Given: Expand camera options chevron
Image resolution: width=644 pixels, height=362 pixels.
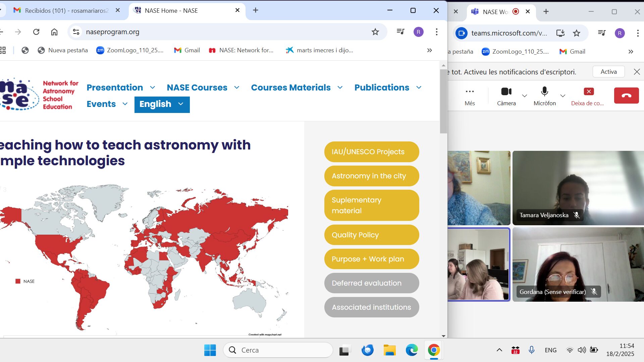Looking at the screenshot, I should pyautogui.click(x=525, y=96).
